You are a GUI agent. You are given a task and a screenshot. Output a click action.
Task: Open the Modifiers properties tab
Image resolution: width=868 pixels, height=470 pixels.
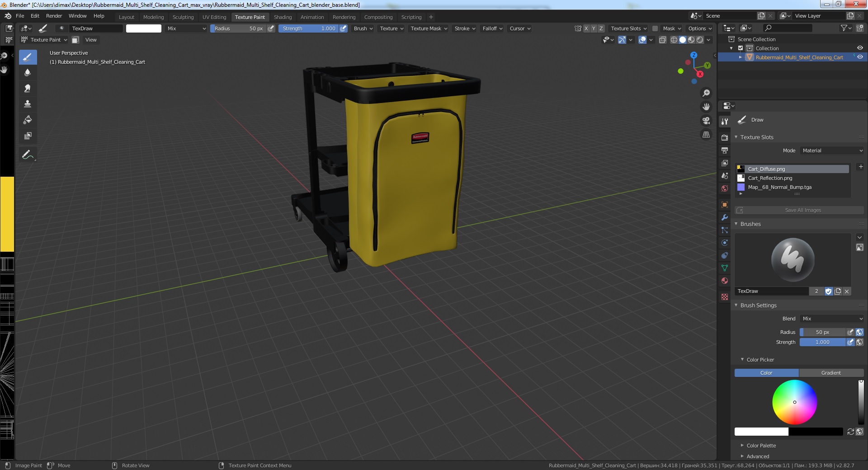pyautogui.click(x=725, y=217)
